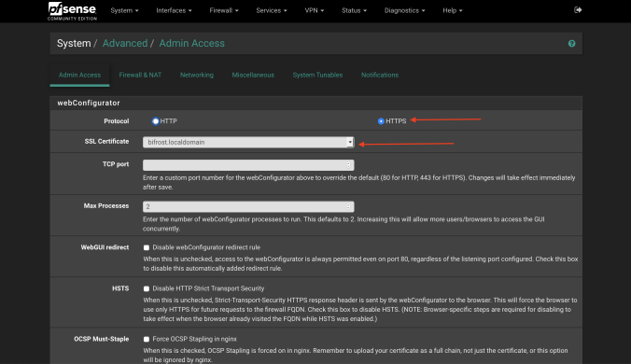Click the Max Processes input field

pyautogui.click(x=248, y=207)
